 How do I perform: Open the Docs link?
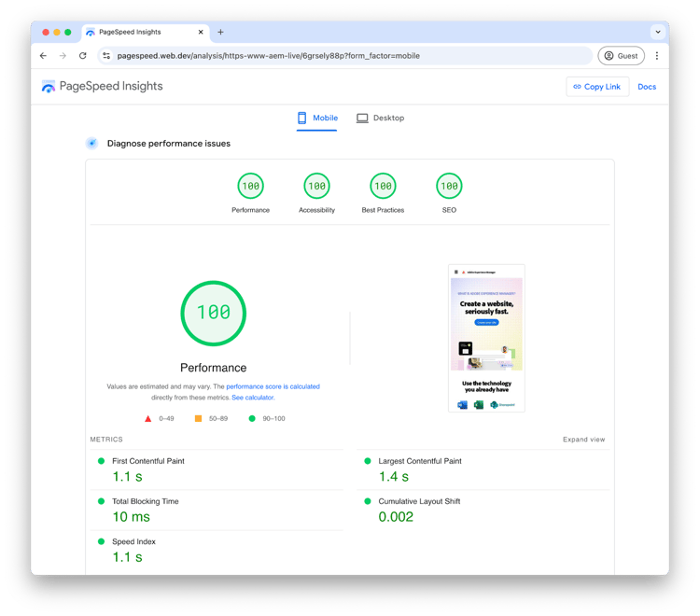(647, 87)
